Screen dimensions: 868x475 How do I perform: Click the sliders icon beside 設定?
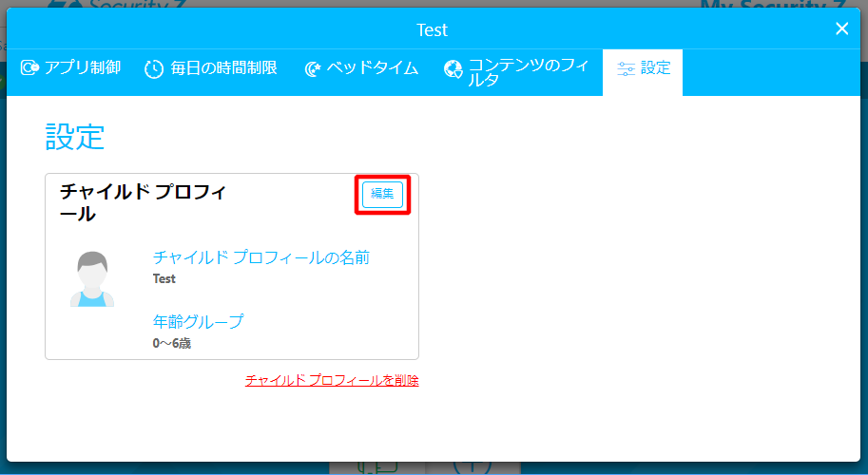point(626,69)
